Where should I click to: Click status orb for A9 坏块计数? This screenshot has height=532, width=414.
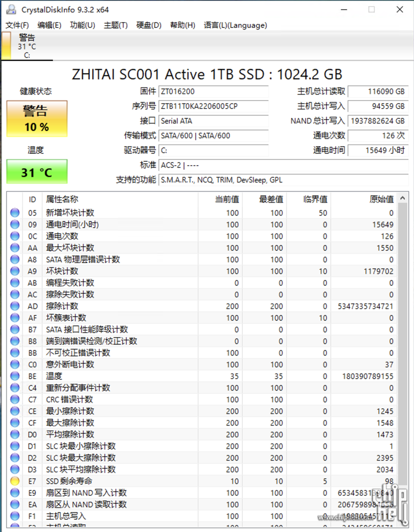click(x=15, y=271)
